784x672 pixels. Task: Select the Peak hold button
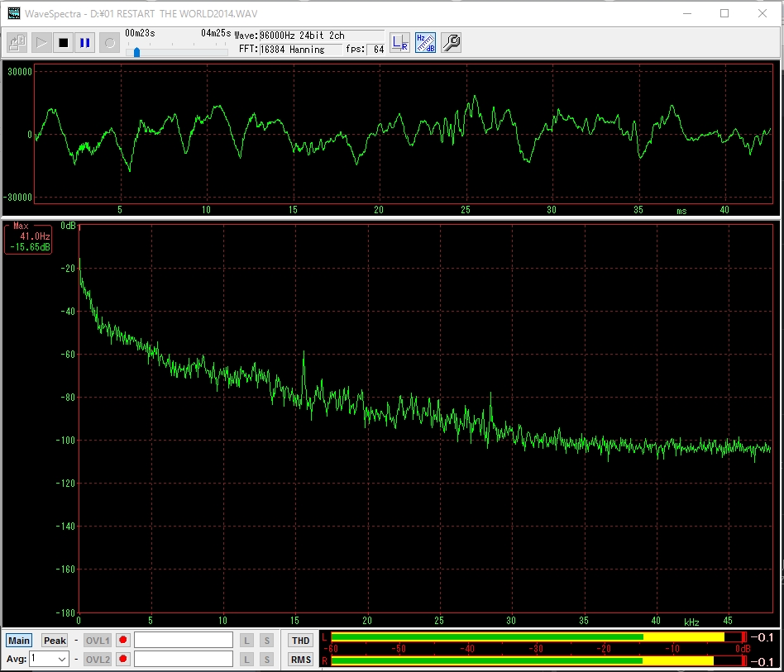point(55,641)
